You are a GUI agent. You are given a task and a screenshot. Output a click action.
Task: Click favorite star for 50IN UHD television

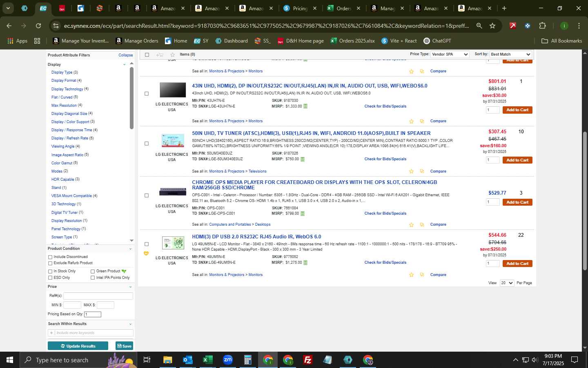[x=412, y=172]
